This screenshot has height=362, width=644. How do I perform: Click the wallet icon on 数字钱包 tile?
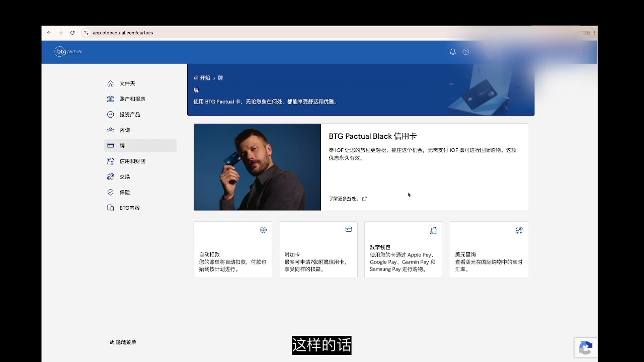(x=434, y=230)
